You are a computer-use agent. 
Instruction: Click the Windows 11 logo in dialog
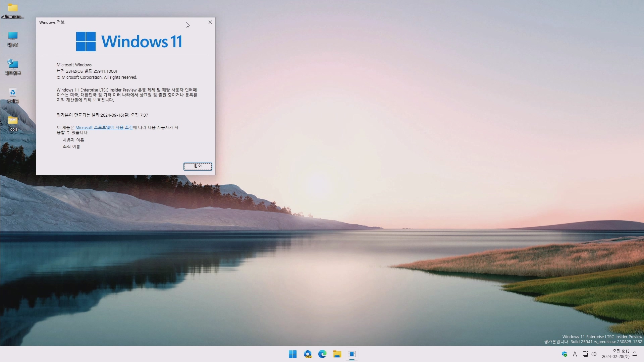click(129, 42)
